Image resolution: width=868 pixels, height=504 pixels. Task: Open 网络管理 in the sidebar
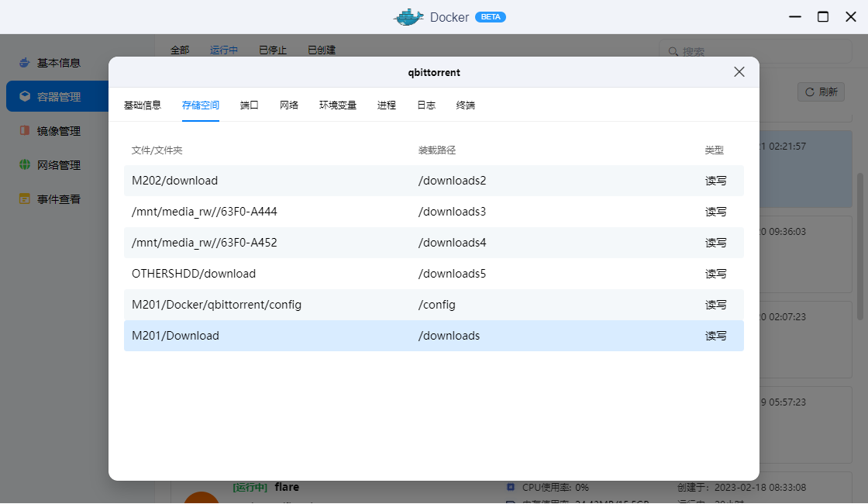(x=57, y=165)
